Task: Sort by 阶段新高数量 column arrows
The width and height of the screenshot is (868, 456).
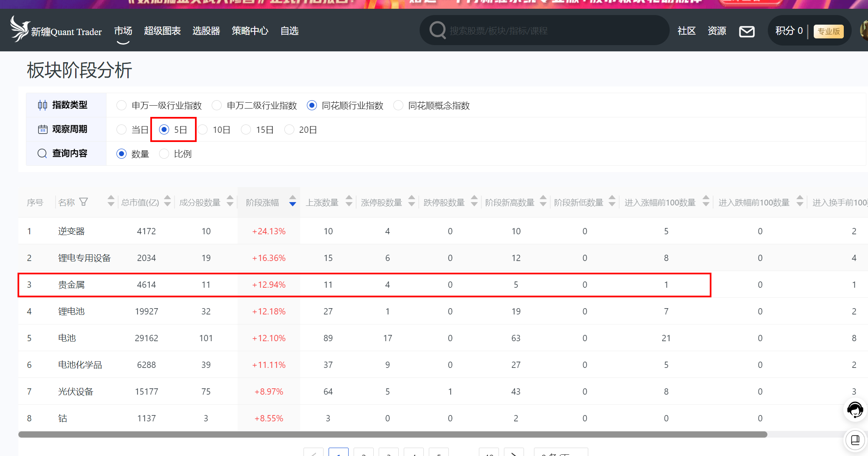Action: click(543, 201)
